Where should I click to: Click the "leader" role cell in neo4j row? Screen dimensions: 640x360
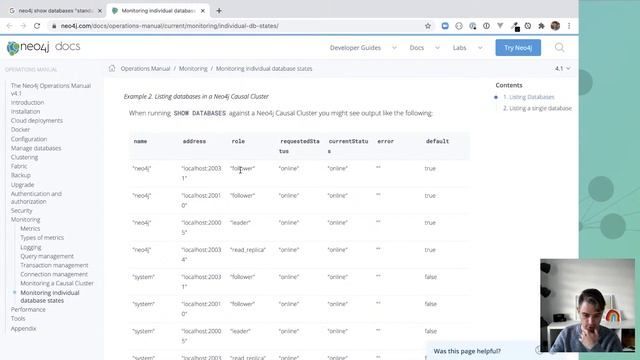point(240,222)
